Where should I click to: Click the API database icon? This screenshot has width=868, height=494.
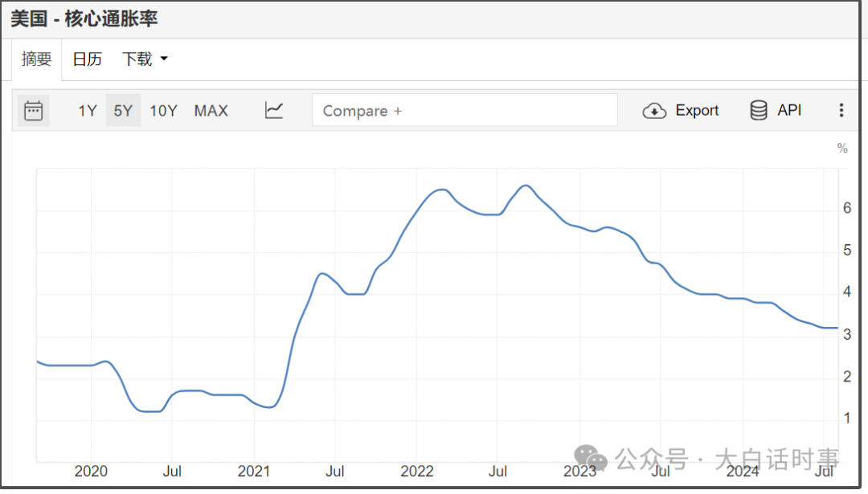tap(759, 110)
